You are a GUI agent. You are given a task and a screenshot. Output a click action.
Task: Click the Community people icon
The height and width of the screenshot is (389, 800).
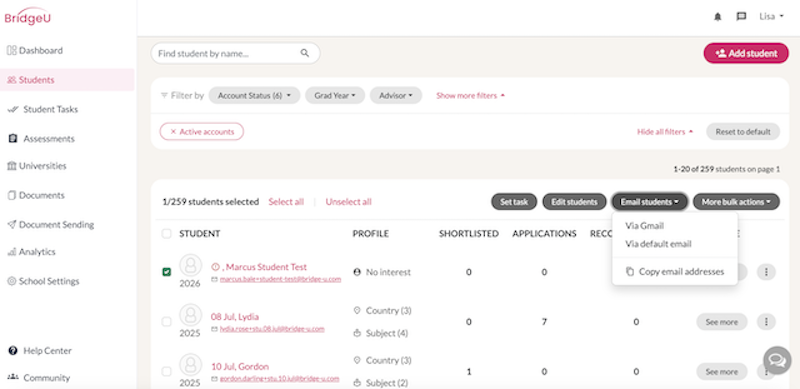13,378
